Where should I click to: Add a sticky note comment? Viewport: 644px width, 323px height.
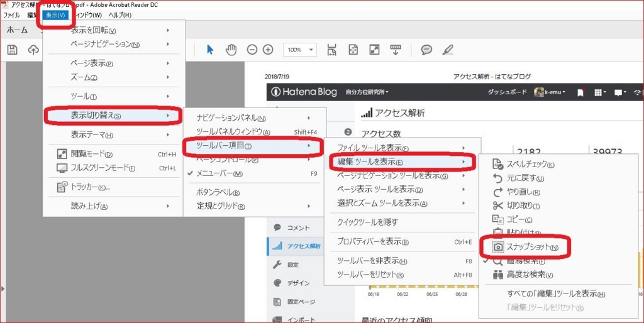(427, 50)
